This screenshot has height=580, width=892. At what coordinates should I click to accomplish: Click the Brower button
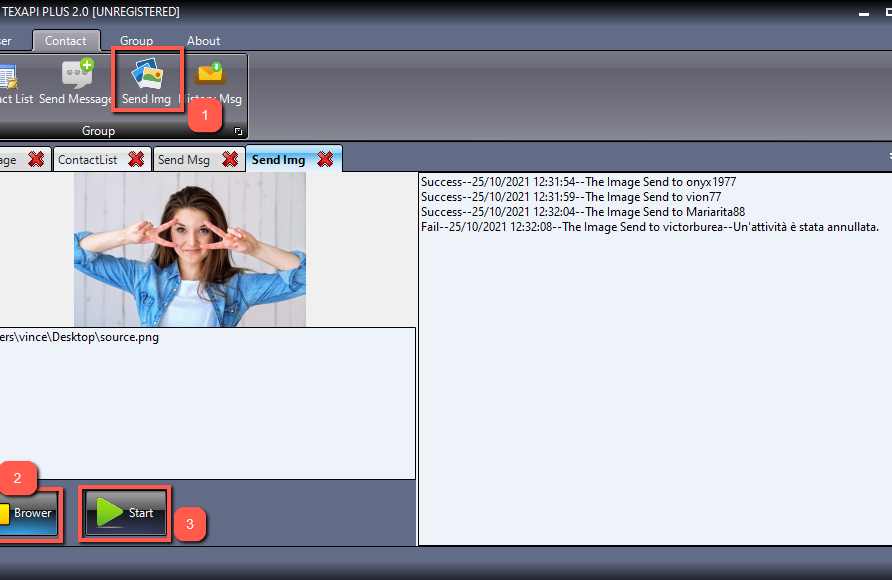(28, 513)
